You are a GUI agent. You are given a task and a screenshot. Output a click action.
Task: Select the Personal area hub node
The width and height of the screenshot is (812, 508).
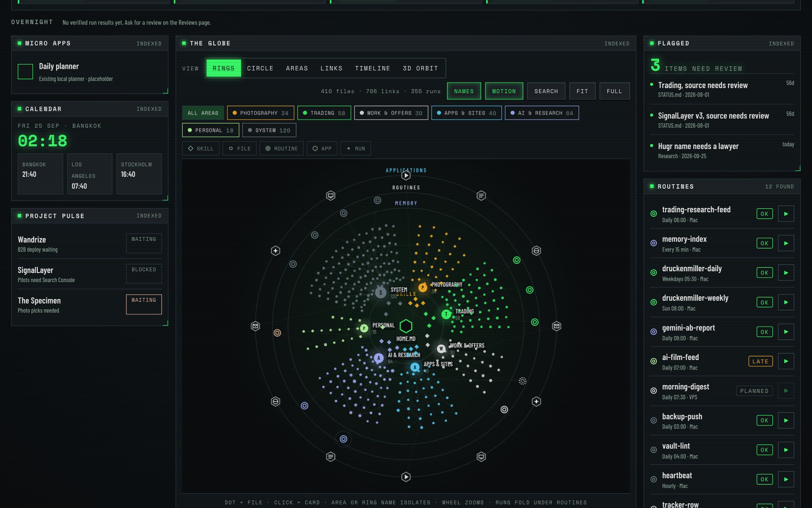[364, 328]
